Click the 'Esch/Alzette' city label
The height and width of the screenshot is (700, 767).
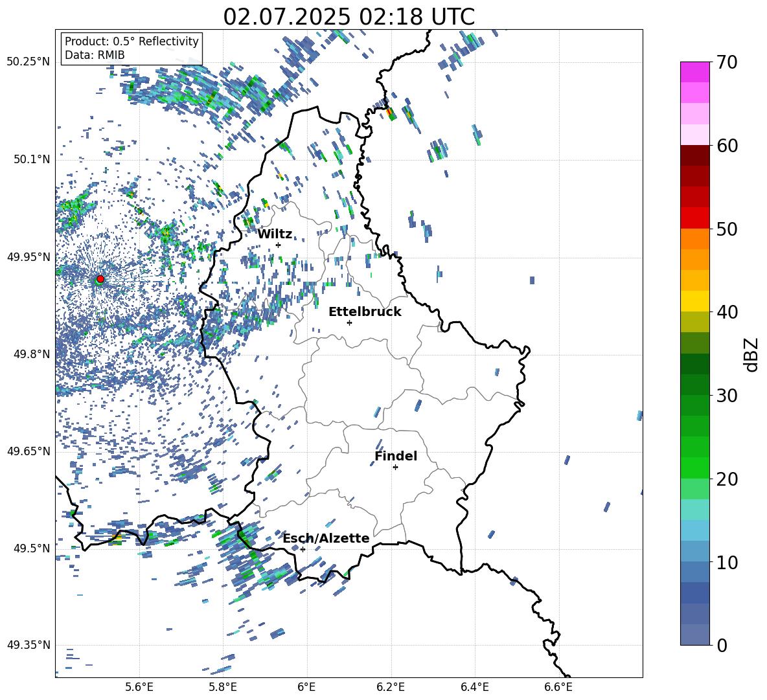click(326, 538)
